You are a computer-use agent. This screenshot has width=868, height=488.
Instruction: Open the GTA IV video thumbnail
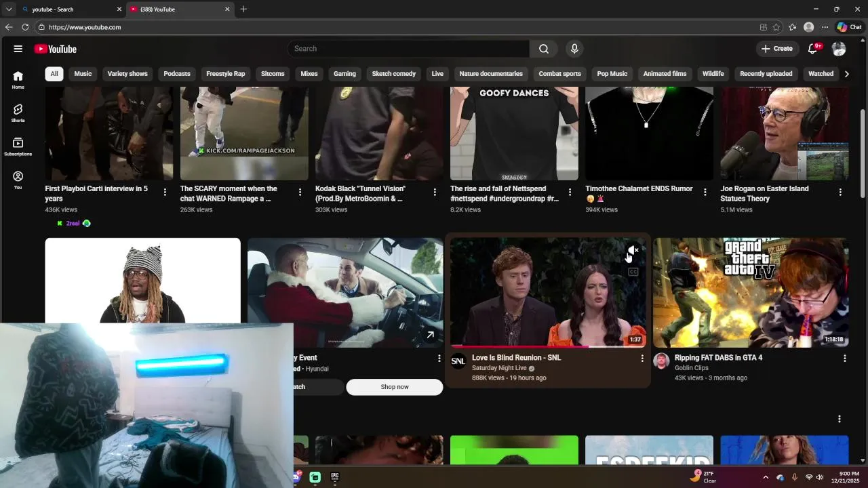(751, 292)
